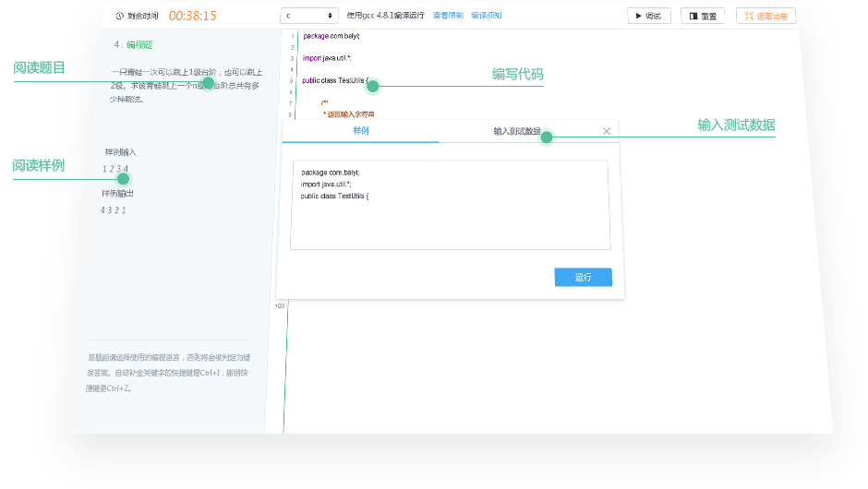
Task: Click the blue 运行 run button
Action: tap(583, 277)
